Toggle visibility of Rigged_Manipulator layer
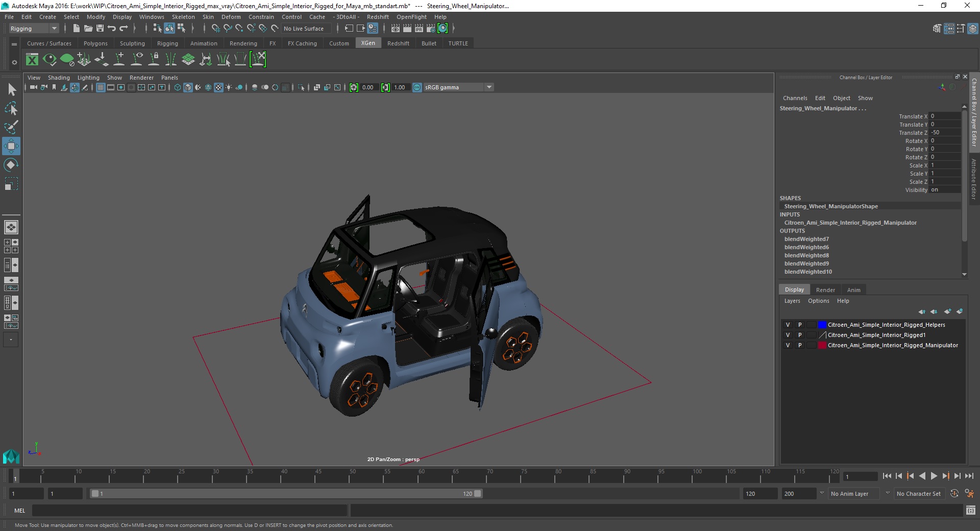The width and height of the screenshot is (980, 531). point(788,345)
